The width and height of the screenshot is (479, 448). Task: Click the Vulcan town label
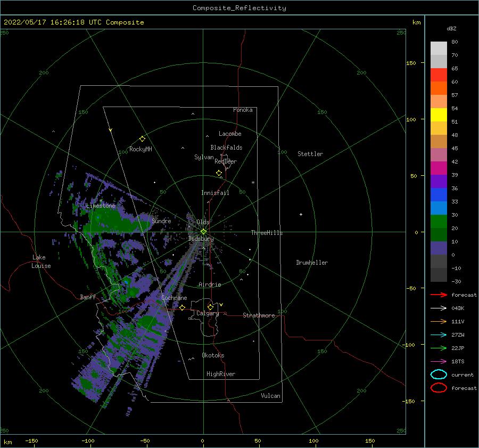271,396
